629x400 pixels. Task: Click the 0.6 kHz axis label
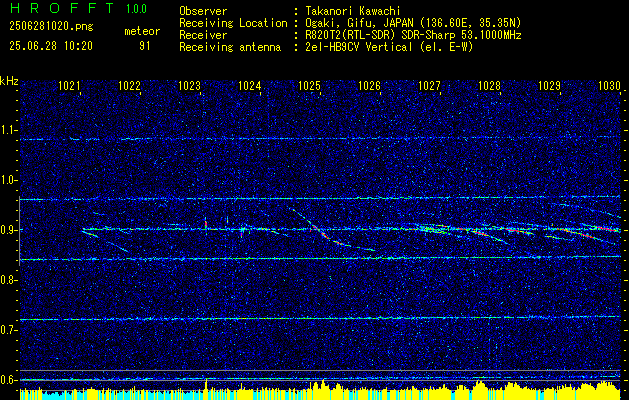tap(9, 380)
